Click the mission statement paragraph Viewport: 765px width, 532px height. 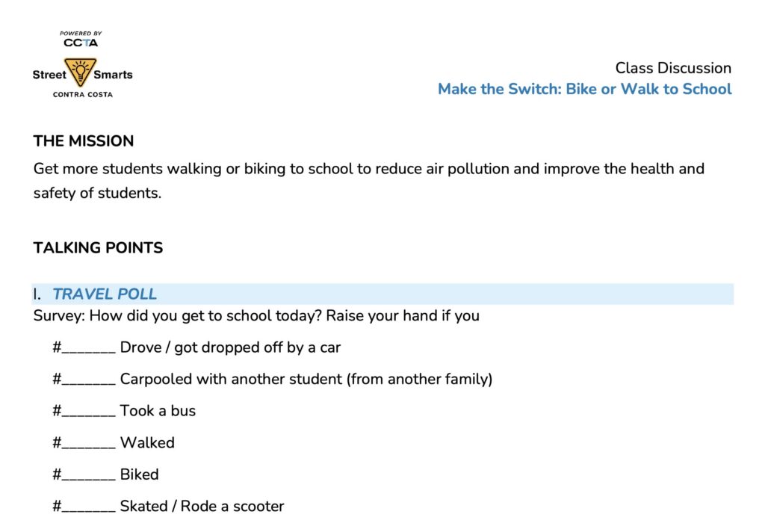(368, 180)
